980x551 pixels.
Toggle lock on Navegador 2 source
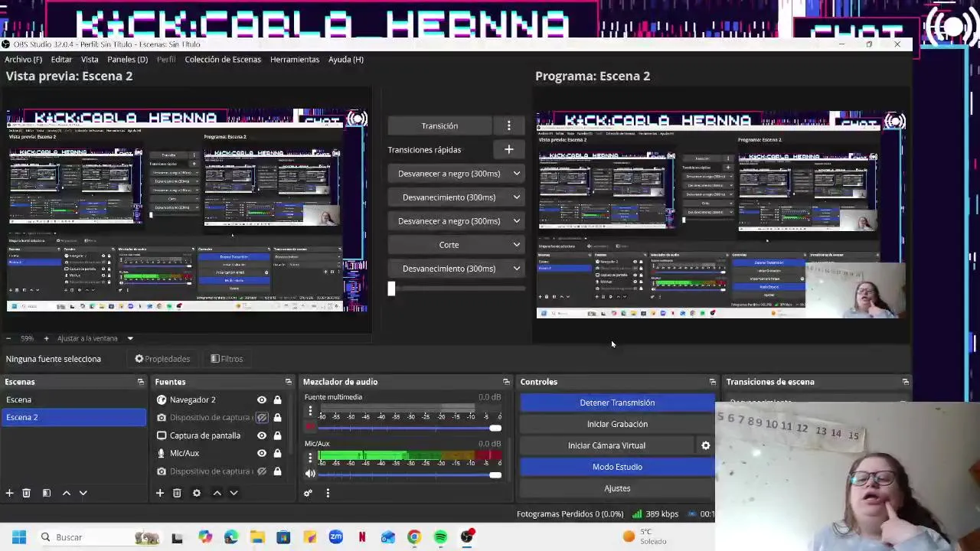pyautogui.click(x=277, y=399)
